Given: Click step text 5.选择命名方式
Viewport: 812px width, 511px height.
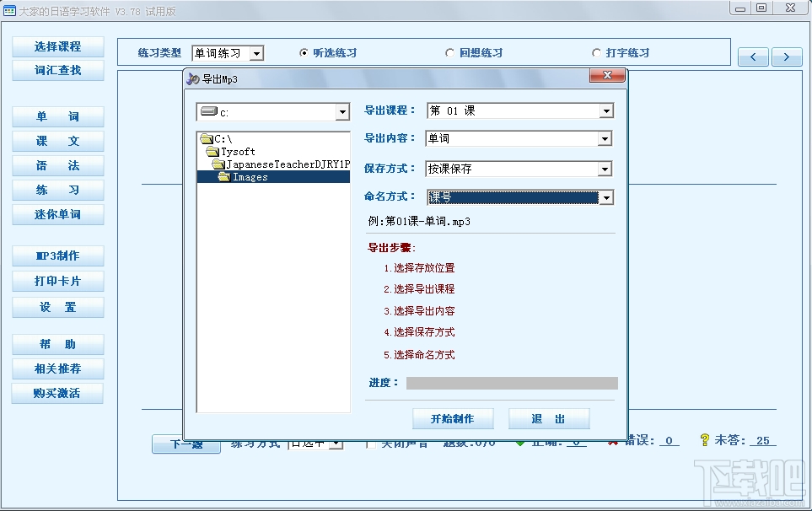Looking at the screenshot, I should [419, 355].
